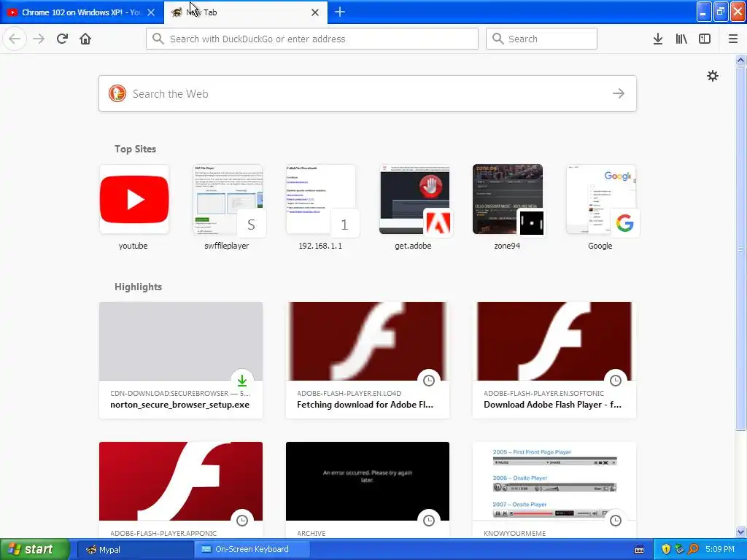The image size is (747, 560).
Task: Click the DuckDuckGo logo in search box
Action: pyautogui.click(x=117, y=93)
